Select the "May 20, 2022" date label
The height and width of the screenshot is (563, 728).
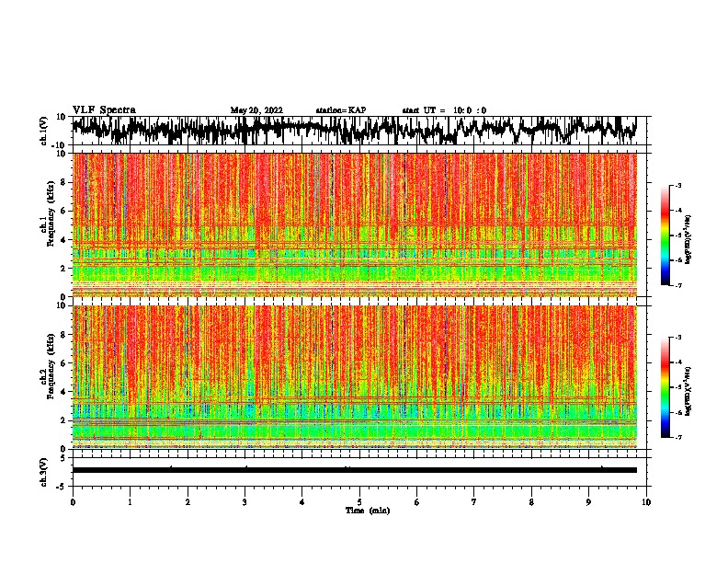[x=256, y=110]
